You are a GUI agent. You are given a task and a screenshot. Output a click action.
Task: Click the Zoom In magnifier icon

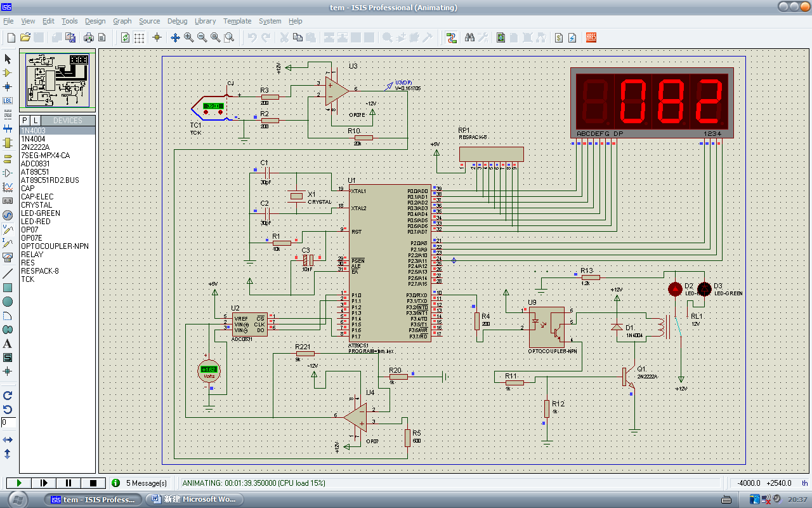pyautogui.click(x=189, y=37)
